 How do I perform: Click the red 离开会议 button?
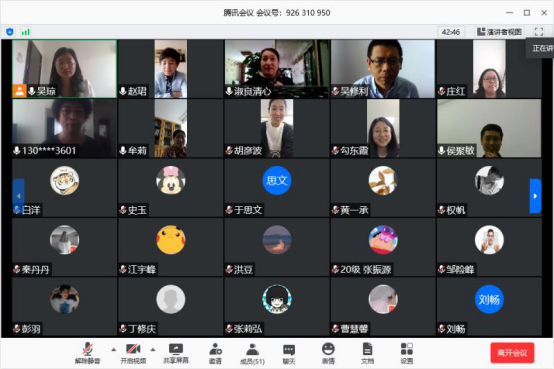point(512,353)
